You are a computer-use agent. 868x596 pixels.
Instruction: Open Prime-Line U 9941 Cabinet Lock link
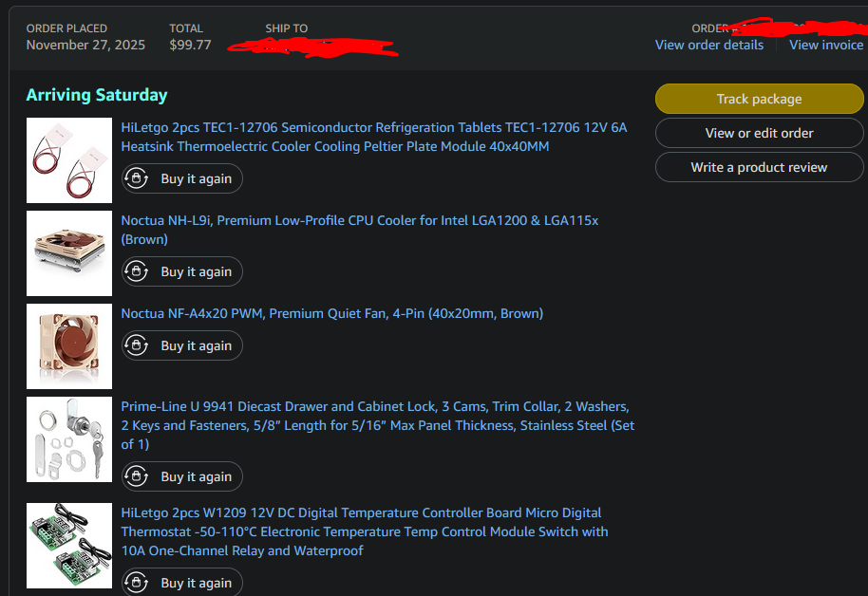pyautogui.click(x=378, y=425)
